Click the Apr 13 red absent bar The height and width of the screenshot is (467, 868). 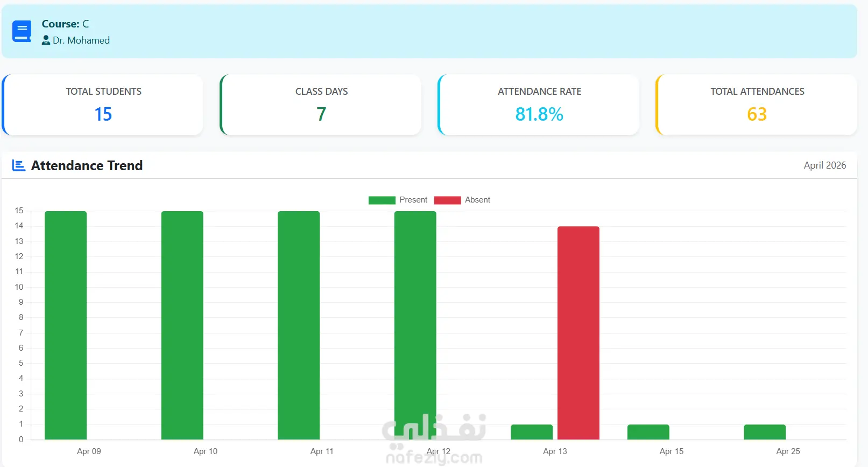tap(578, 333)
